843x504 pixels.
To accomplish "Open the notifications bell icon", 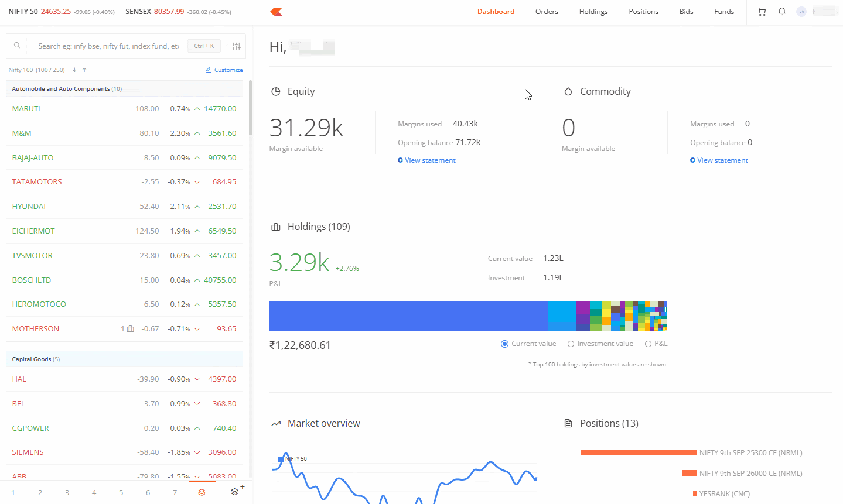I will [x=781, y=12].
